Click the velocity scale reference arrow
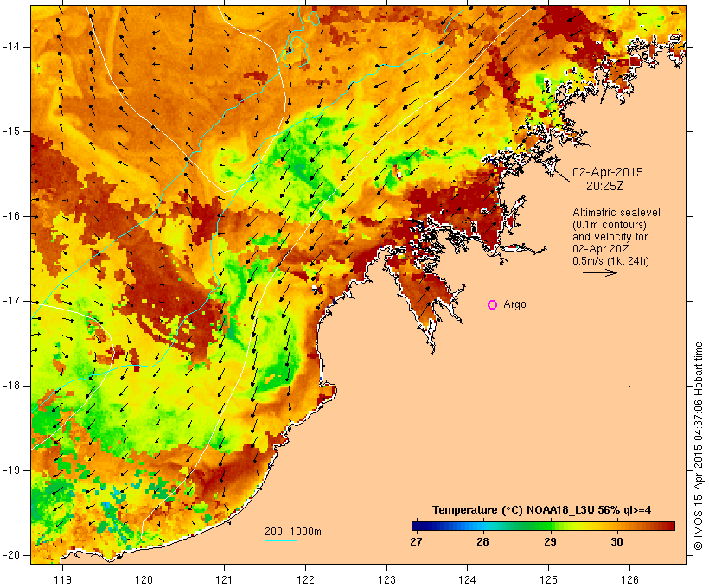The height and width of the screenshot is (588, 709). [x=599, y=272]
